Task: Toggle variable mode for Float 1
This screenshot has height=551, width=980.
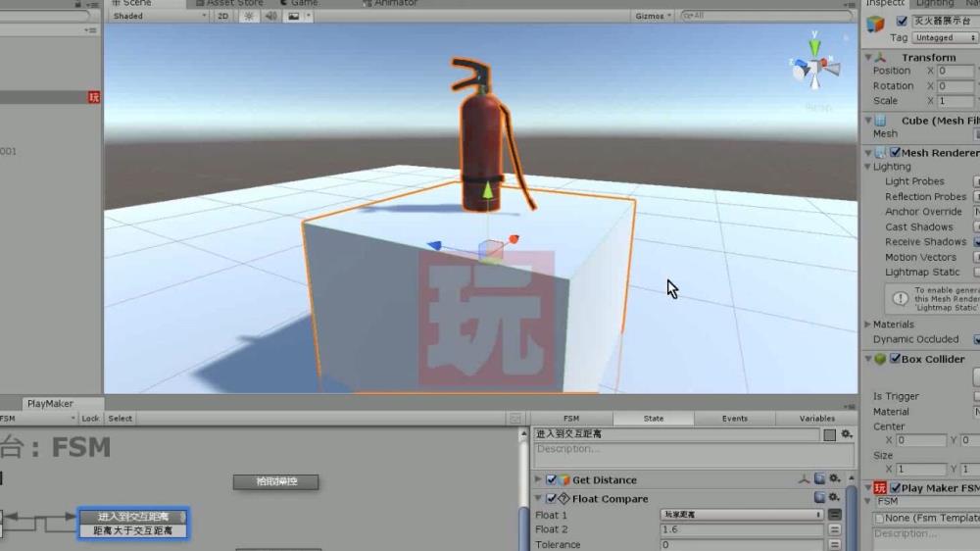Action: pyautogui.click(x=834, y=515)
